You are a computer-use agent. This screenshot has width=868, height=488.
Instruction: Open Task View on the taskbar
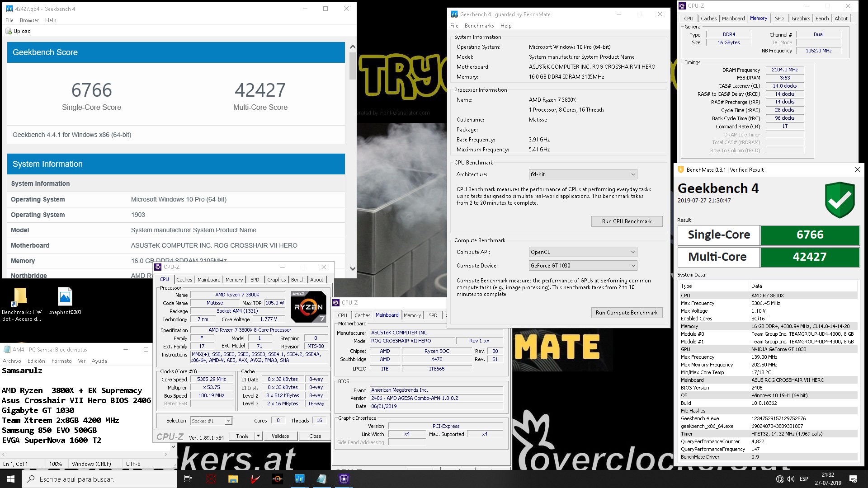coord(188,479)
